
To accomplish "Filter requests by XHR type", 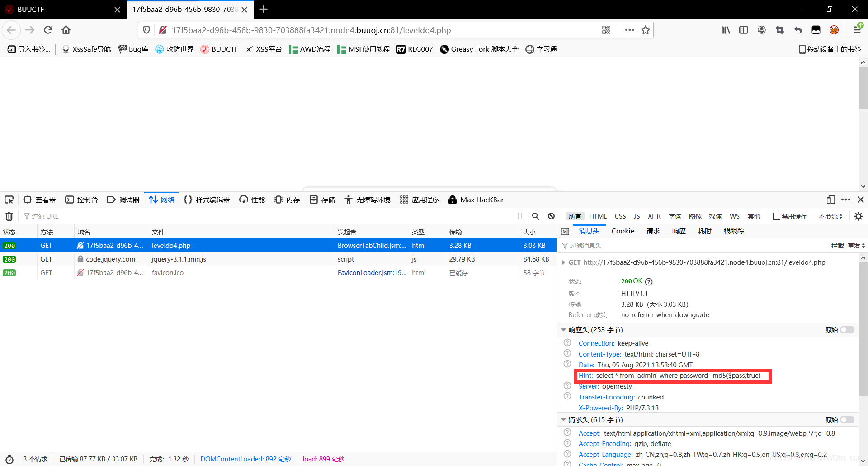I will tap(654, 216).
